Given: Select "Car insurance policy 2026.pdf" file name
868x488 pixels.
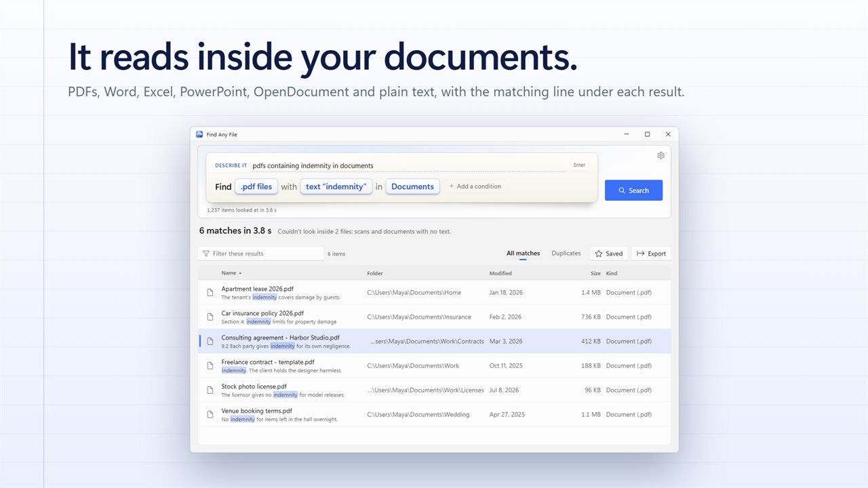Looking at the screenshot, I should [262, 313].
